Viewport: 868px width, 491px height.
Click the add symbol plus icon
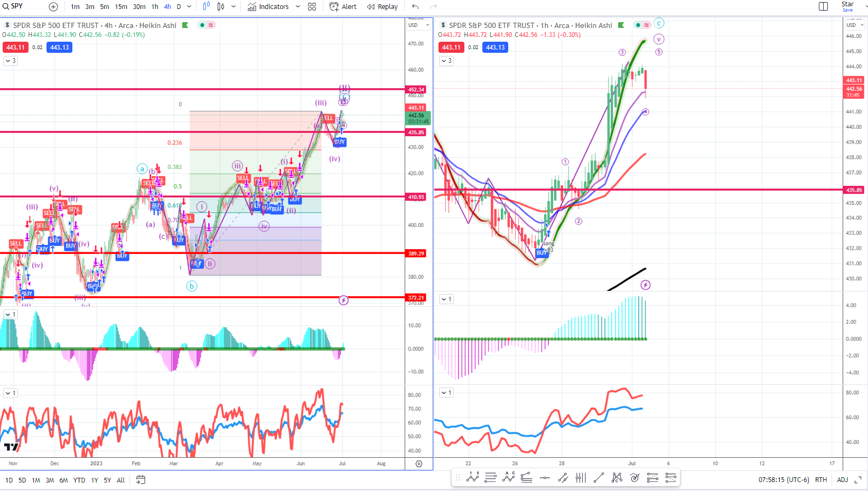tap(53, 7)
